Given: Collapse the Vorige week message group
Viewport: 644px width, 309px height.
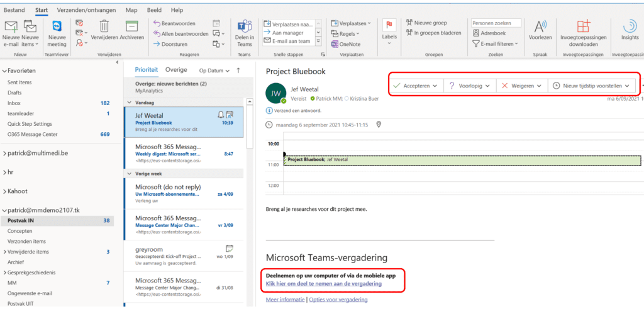Looking at the screenshot, I should click(130, 174).
